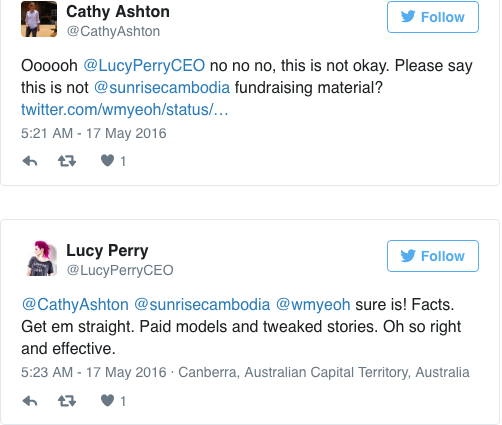Open @LucyPerryCEO mention in Cathy's tweet
This screenshot has width=502, height=425.
click(x=144, y=66)
